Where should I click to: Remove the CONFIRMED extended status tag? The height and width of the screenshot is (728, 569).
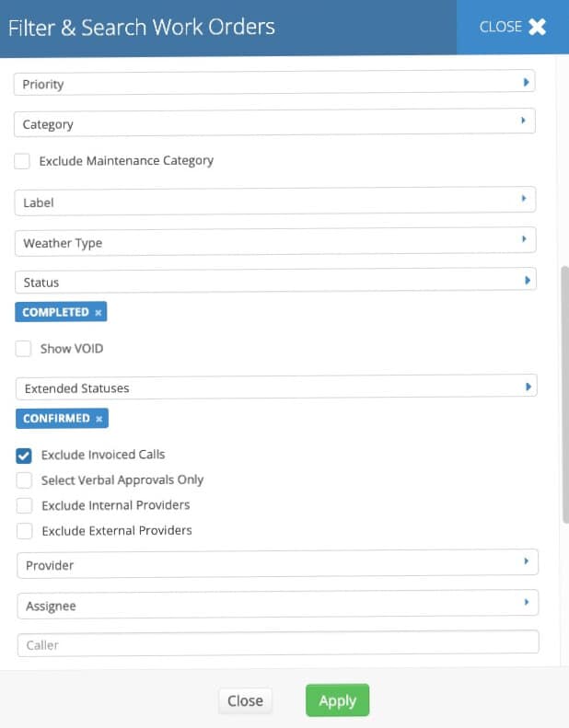99,419
